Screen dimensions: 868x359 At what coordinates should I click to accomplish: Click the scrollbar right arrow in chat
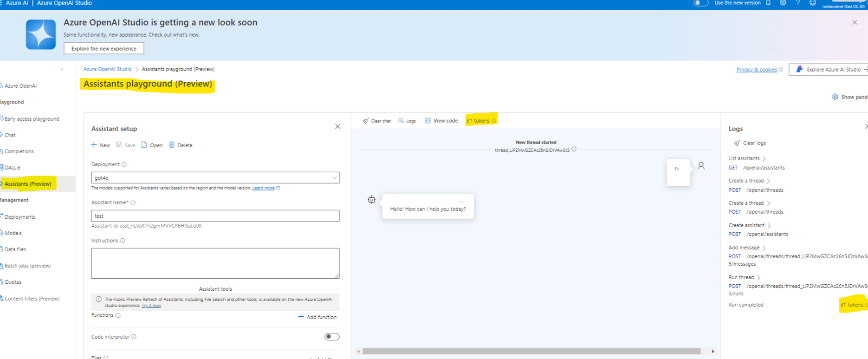[x=713, y=352]
